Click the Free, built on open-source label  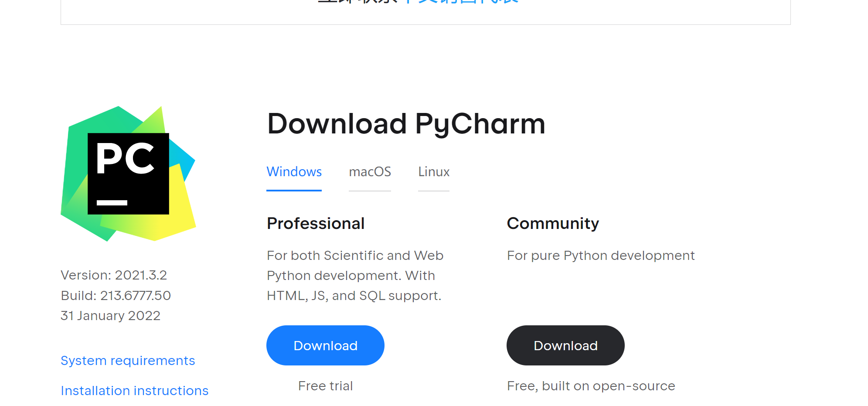click(x=591, y=386)
